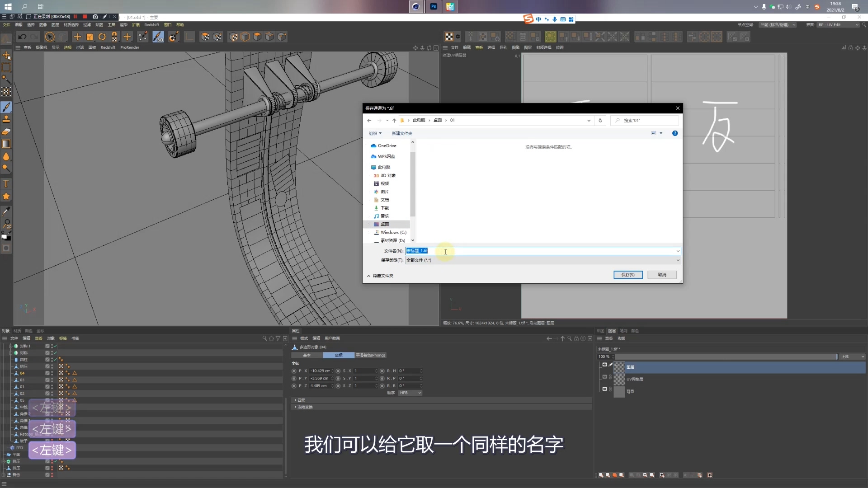
Task: Open the 贴图 menu in the menu bar
Action: (x=99, y=25)
